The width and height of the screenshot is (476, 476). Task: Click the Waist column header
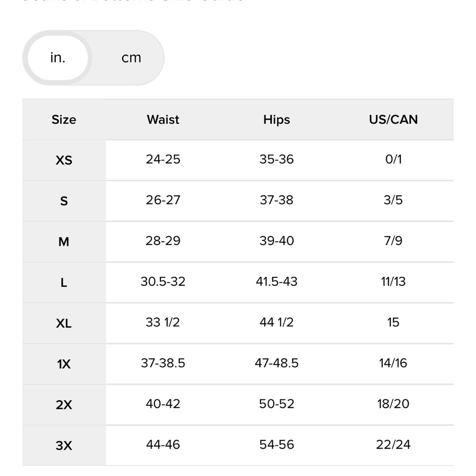[163, 119]
